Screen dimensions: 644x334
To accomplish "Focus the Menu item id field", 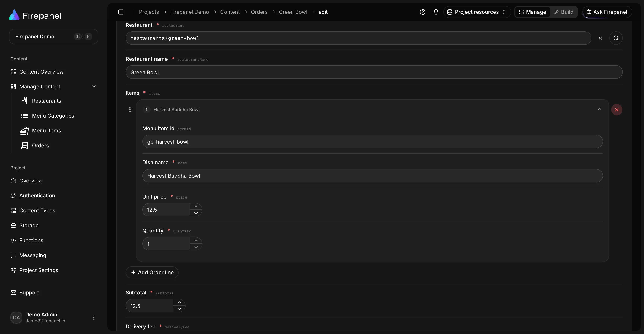I will (372, 141).
